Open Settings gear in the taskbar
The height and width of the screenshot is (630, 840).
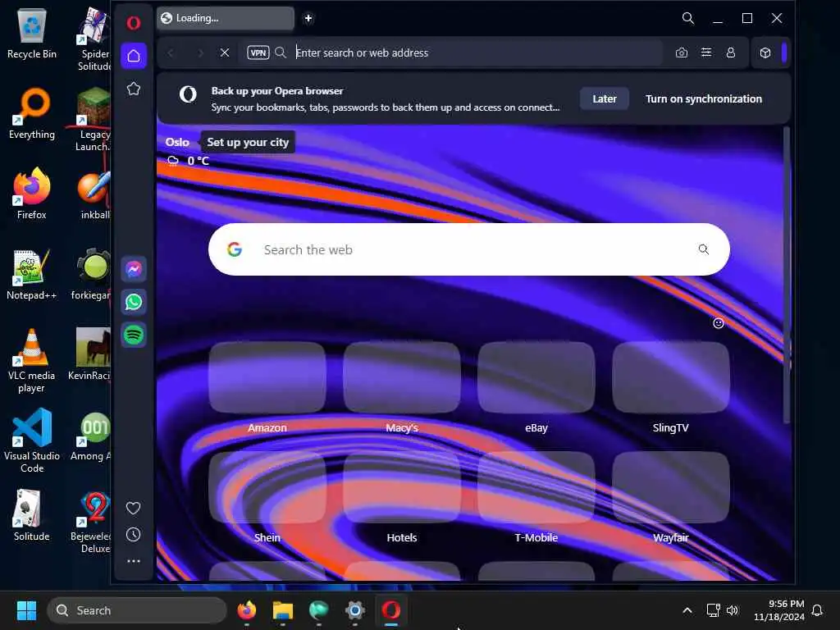[x=354, y=610]
